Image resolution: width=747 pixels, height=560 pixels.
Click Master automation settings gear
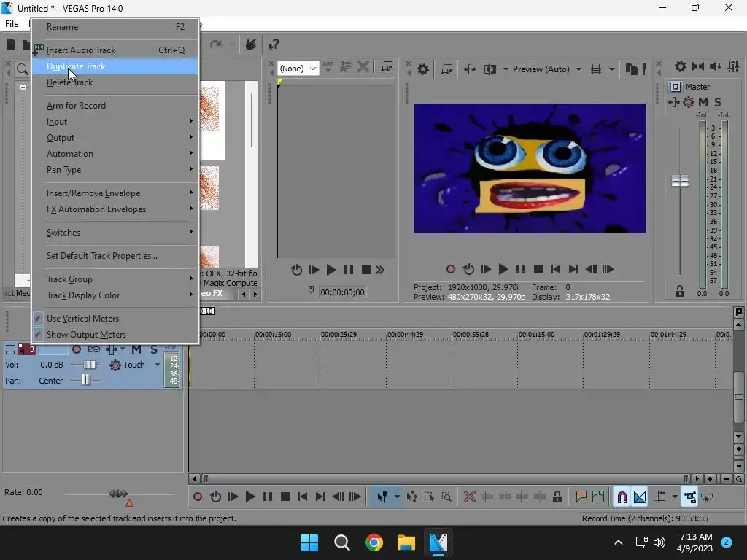689,102
